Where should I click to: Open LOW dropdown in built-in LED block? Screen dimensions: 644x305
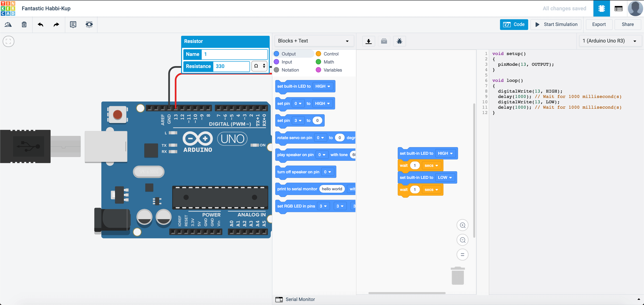445,178
